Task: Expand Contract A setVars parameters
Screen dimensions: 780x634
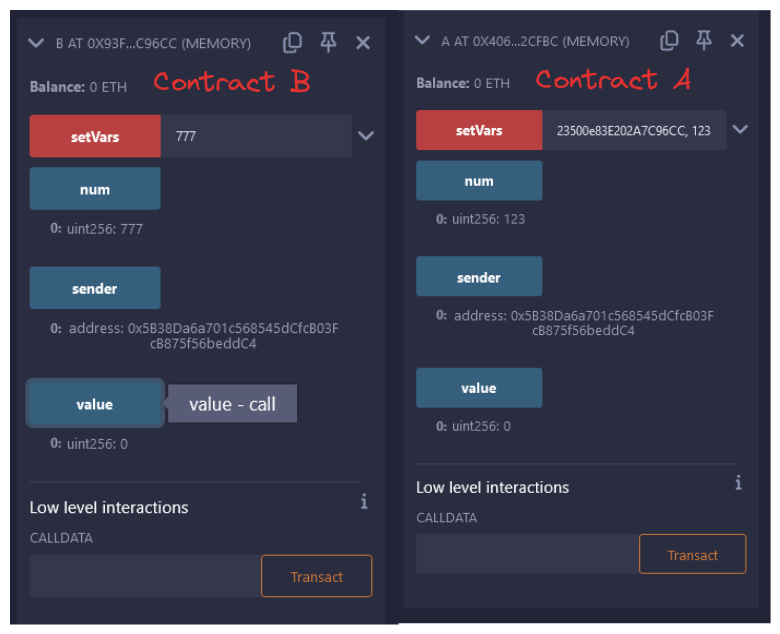Action: [740, 130]
